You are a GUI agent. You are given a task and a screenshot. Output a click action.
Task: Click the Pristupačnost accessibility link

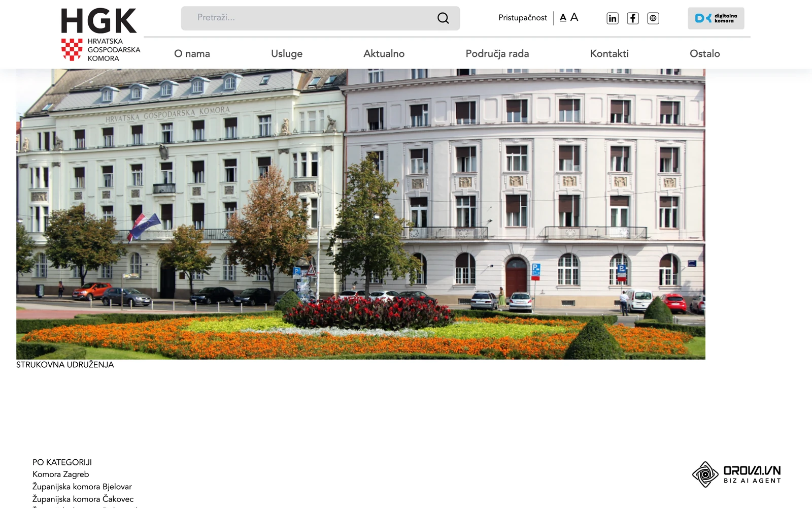pyautogui.click(x=523, y=18)
